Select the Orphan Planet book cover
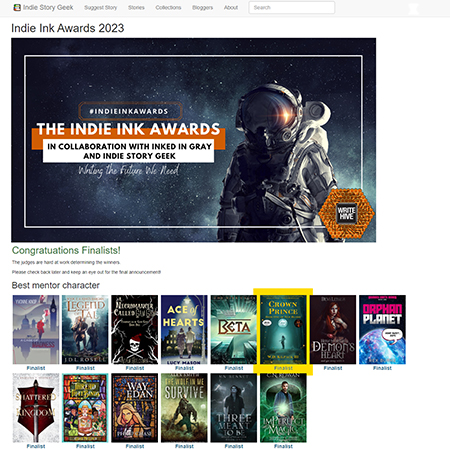The height and width of the screenshot is (450, 450). (x=382, y=329)
